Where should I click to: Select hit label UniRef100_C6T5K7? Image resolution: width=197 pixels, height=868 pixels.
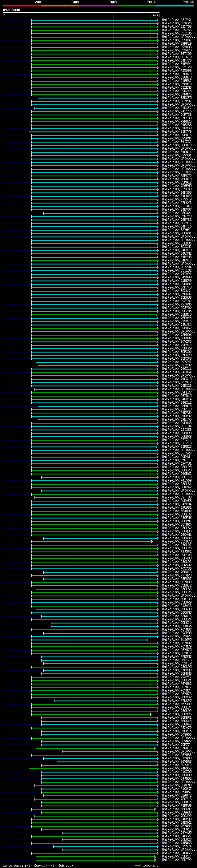pos(176,454)
